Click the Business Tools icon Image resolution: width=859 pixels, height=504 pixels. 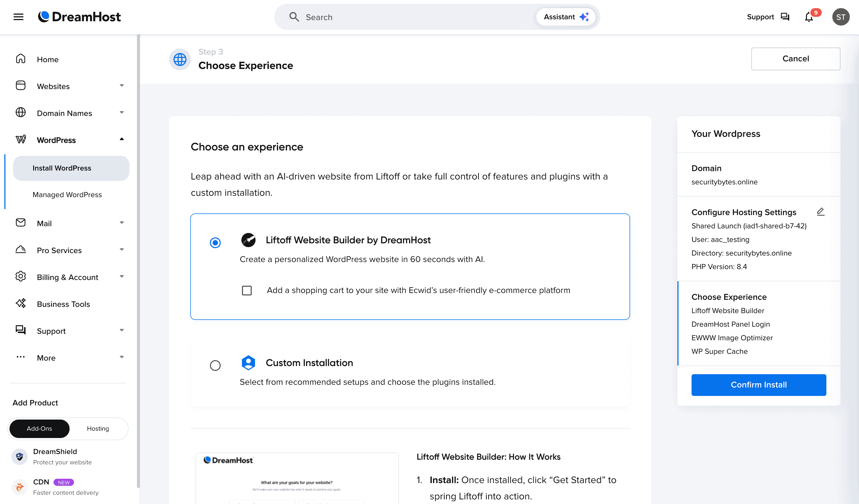(20, 303)
